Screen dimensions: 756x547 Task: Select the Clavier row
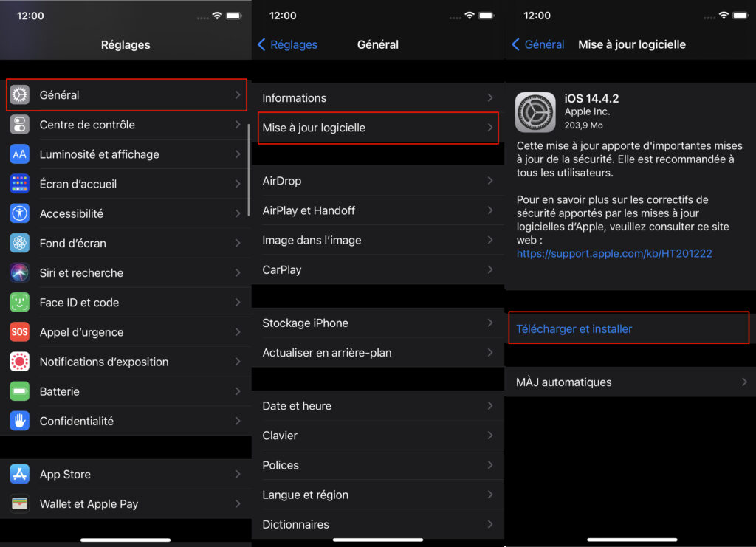coord(378,436)
